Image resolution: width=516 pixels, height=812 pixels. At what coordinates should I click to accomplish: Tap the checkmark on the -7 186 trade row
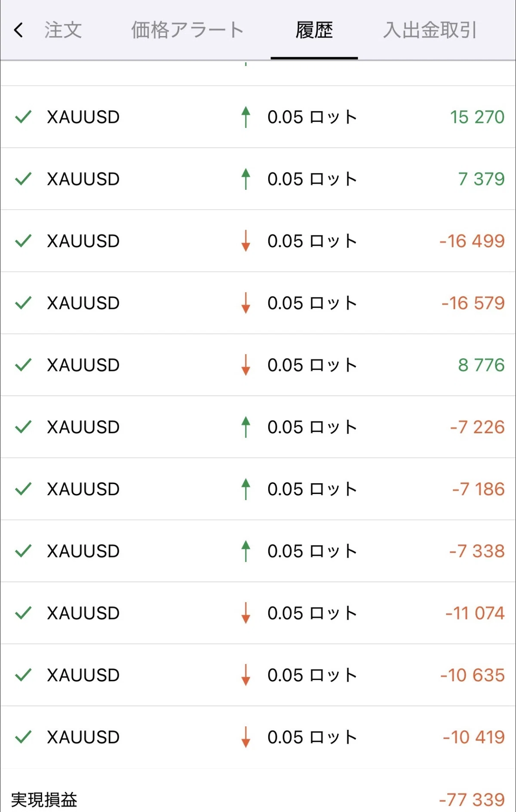point(23,489)
